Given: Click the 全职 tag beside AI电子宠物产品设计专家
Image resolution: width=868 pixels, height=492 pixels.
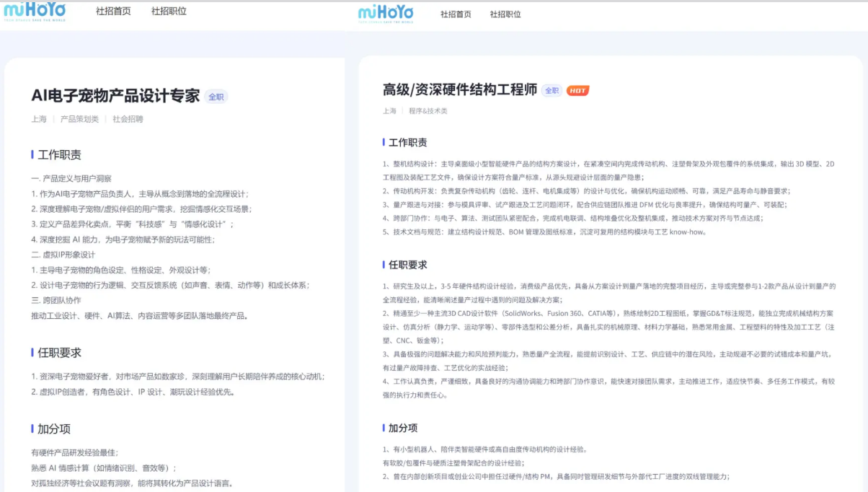Looking at the screenshot, I should tap(216, 97).
